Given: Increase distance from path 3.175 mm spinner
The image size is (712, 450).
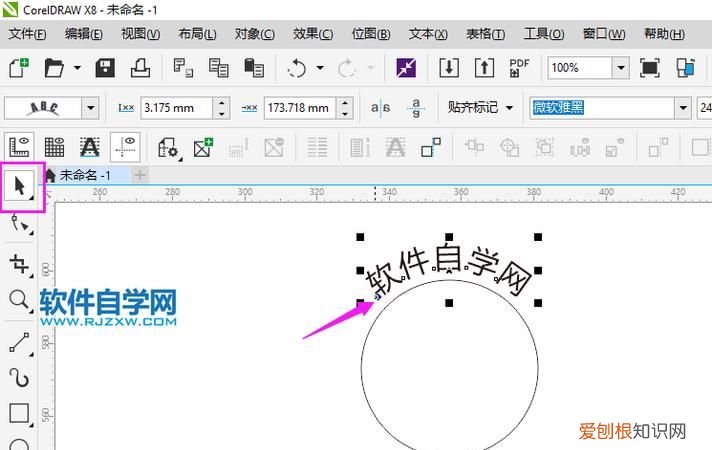Looking at the screenshot, I should click(222, 103).
